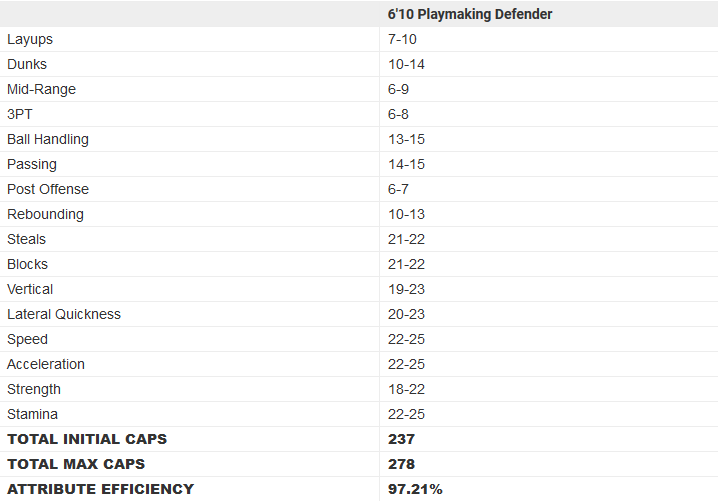This screenshot has height=501, width=718.
Task: Select the Mid-Range attribute label
Action: 41,89
